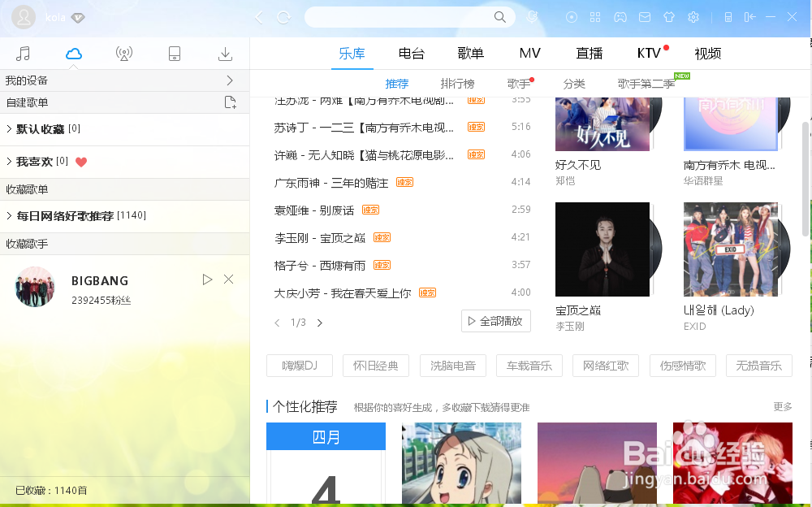The image size is (812, 507).
Task: Expand the 我喜欢 playlist
Action: [x=9, y=161]
